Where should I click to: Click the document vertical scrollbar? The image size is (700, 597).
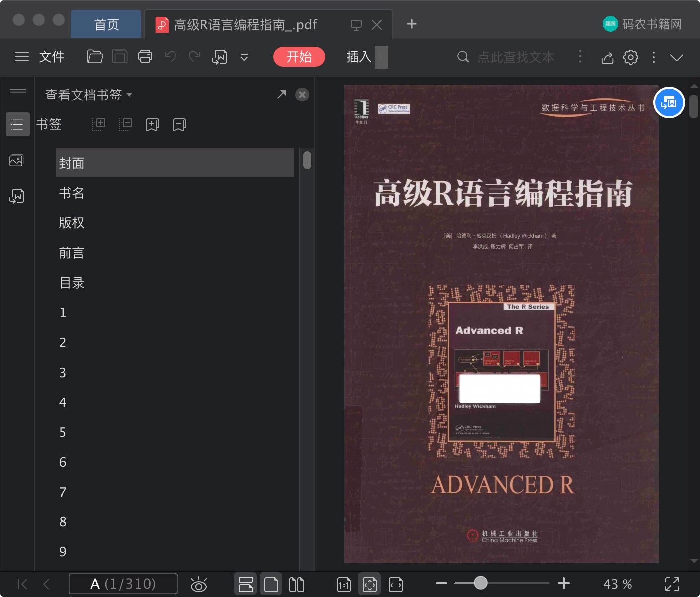point(694,105)
